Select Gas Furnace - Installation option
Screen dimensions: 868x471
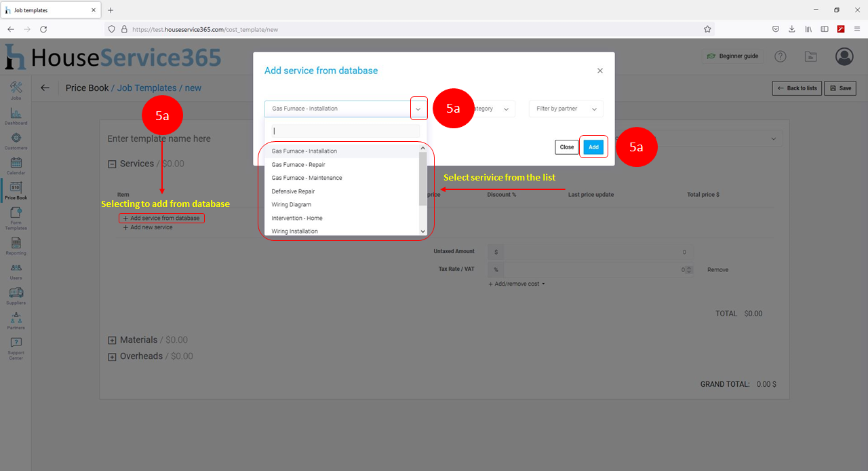coord(342,151)
